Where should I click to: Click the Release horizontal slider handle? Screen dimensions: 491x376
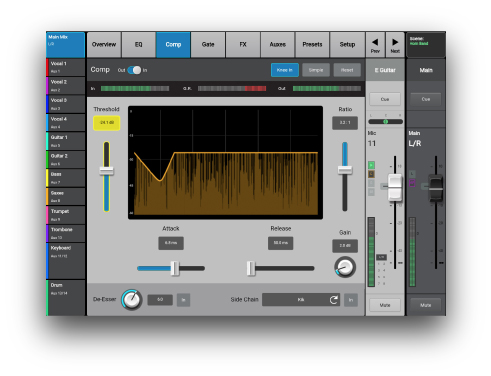[x=251, y=268]
